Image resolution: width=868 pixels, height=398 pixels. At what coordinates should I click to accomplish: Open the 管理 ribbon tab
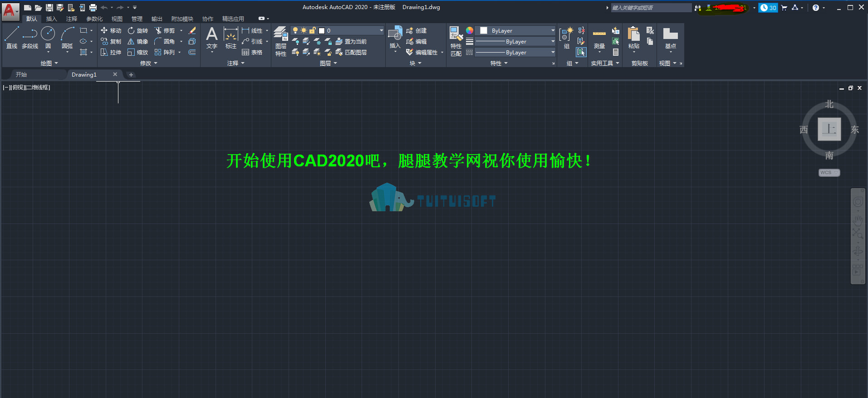pyautogui.click(x=137, y=19)
